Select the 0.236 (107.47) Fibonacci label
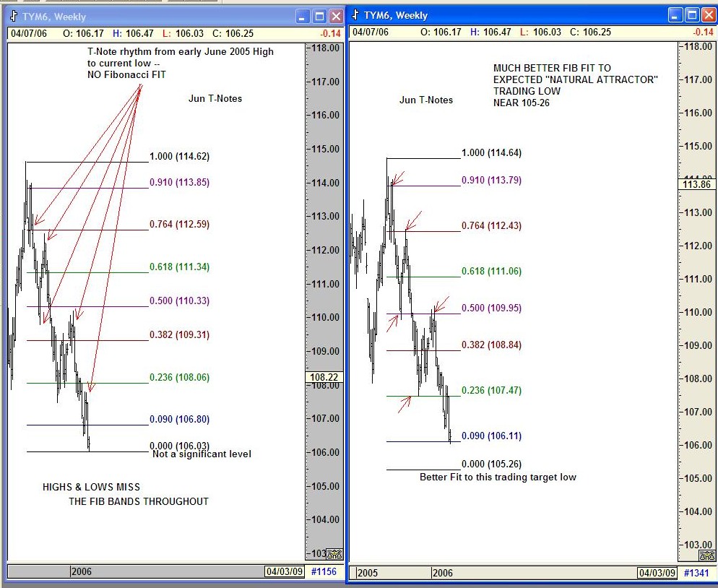Viewport: 718px width, 588px height. pyautogui.click(x=491, y=390)
